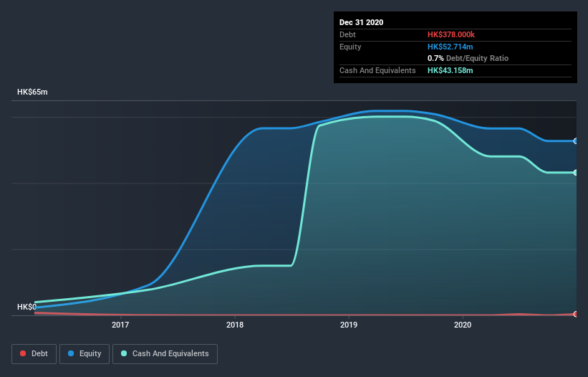Toggle Cash And Equivalents legend button

[x=165, y=354]
